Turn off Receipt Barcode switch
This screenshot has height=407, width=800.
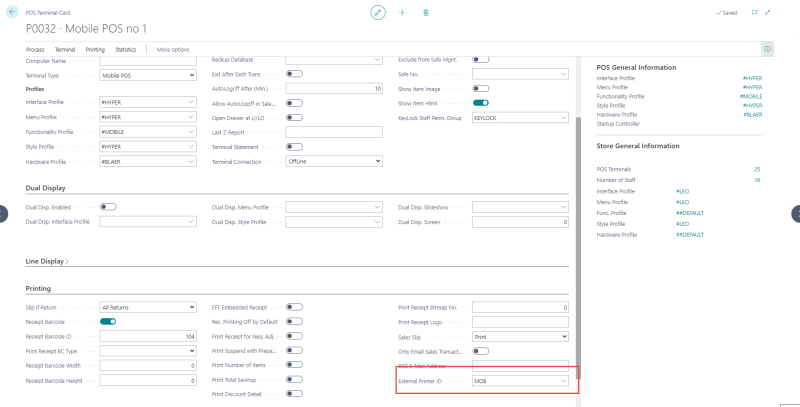pyautogui.click(x=108, y=321)
